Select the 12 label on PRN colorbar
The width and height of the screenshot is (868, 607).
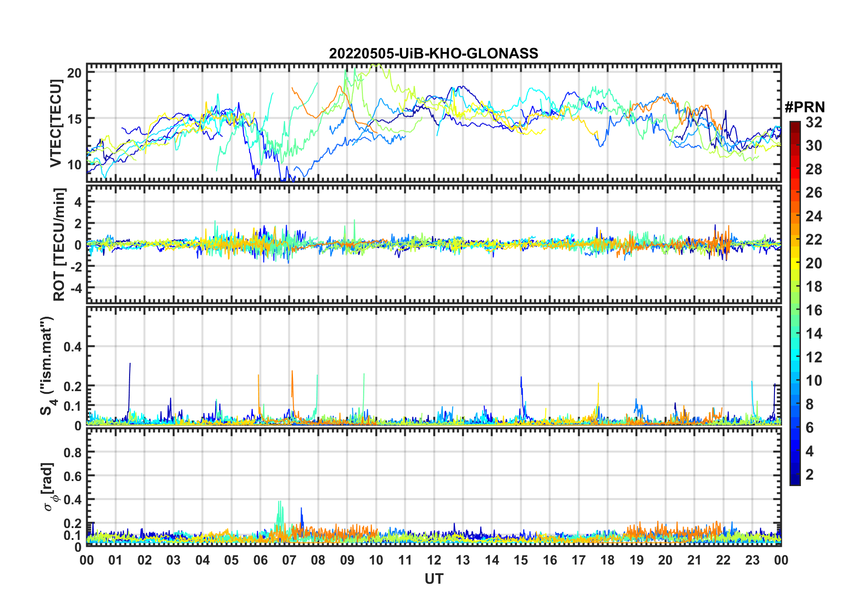pyautogui.click(x=814, y=357)
